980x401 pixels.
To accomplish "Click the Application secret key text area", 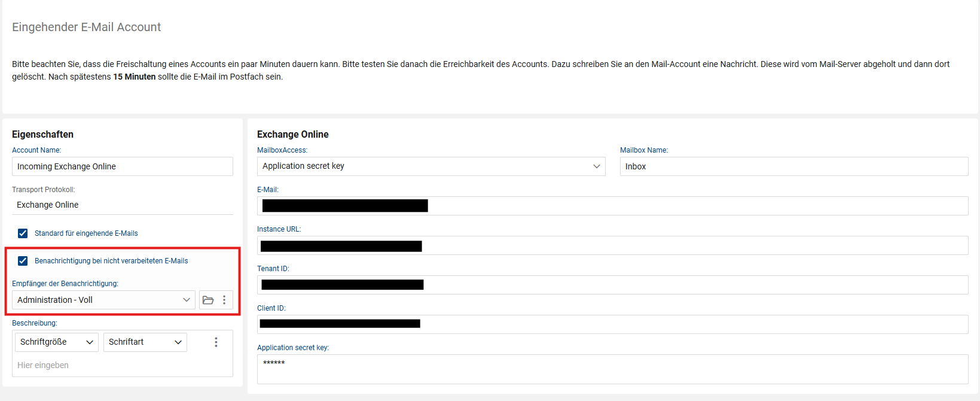I will tap(613, 369).
